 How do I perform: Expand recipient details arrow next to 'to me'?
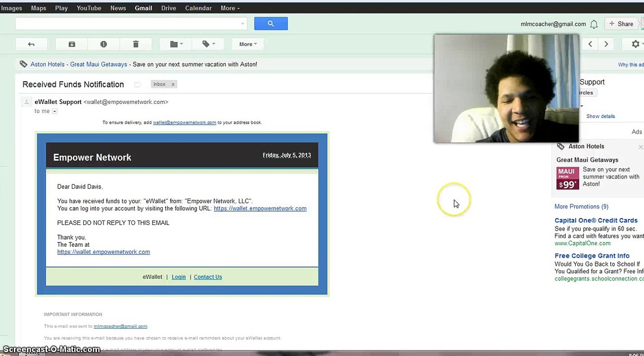tap(54, 111)
